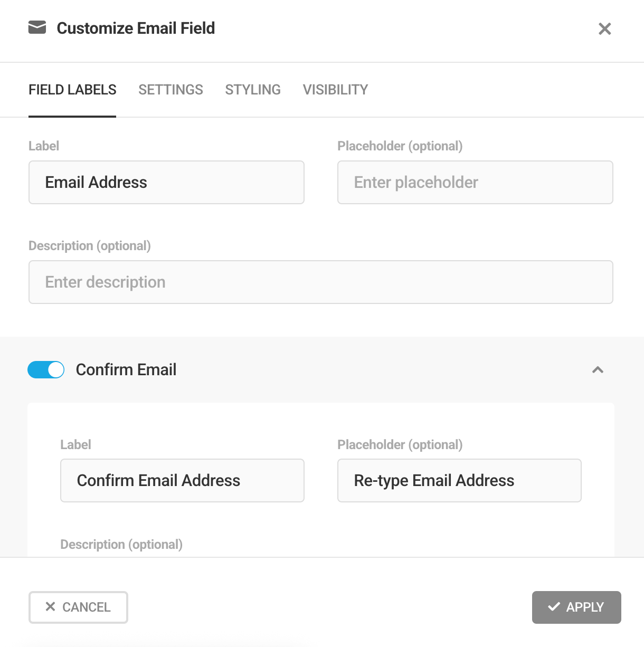Switch to the Settings tab
The image size is (644, 647).
[171, 90]
